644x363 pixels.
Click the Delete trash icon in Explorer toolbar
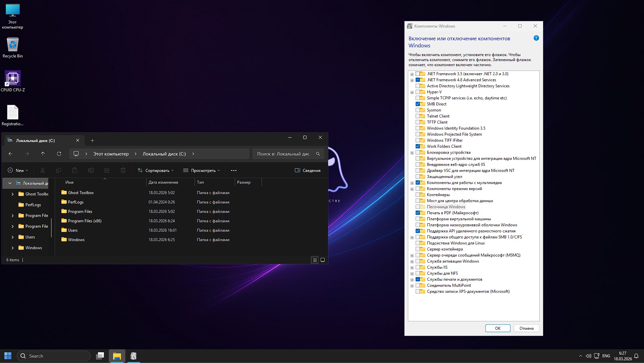[x=123, y=170]
